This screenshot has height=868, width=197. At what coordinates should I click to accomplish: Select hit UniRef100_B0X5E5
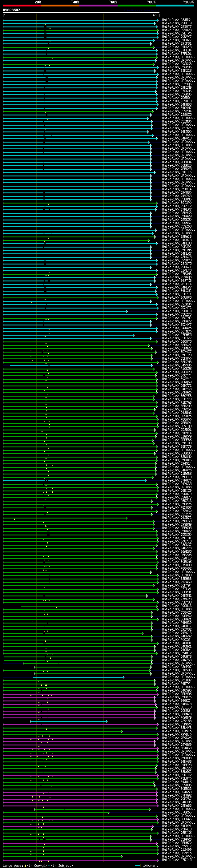click(x=177, y=731)
